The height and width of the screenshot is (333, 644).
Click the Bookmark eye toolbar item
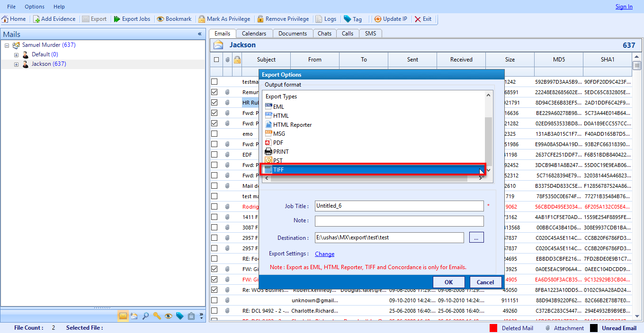point(174,19)
